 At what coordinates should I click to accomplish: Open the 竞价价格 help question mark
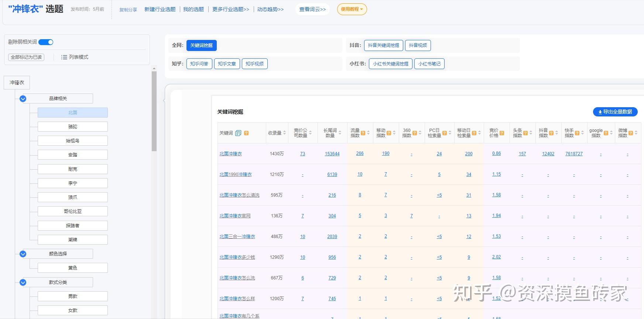point(502,133)
